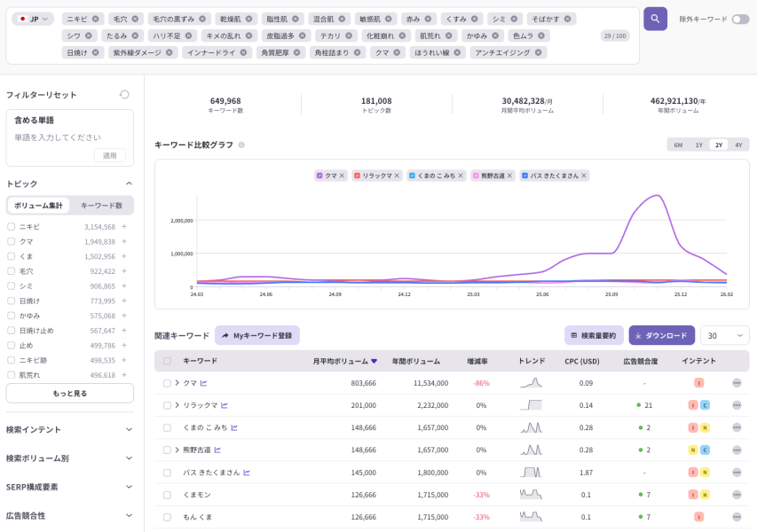Open the 30 rows per page dropdown
This screenshot has width=757, height=532.
(x=724, y=336)
